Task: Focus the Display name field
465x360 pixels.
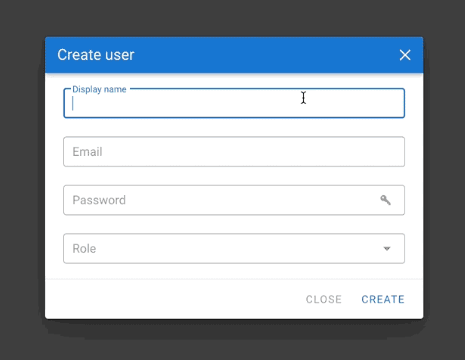Action: pyautogui.click(x=234, y=103)
